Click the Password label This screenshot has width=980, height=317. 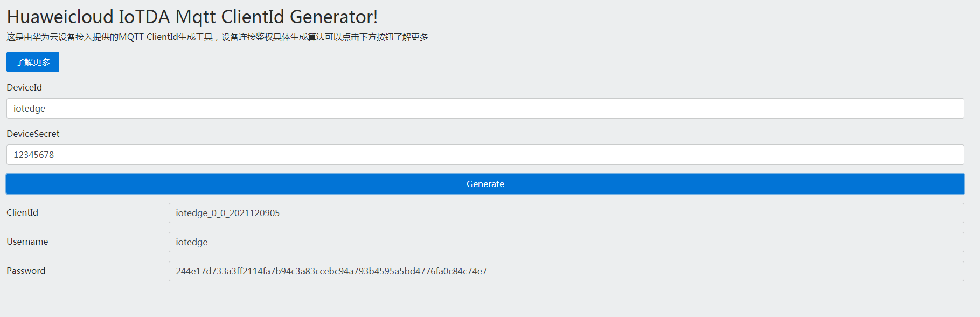26,271
